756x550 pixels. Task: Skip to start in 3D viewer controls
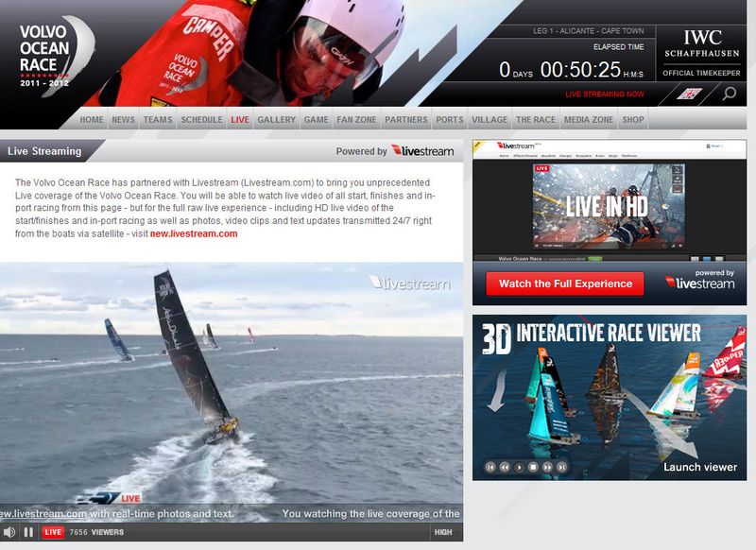pos(490,467)
